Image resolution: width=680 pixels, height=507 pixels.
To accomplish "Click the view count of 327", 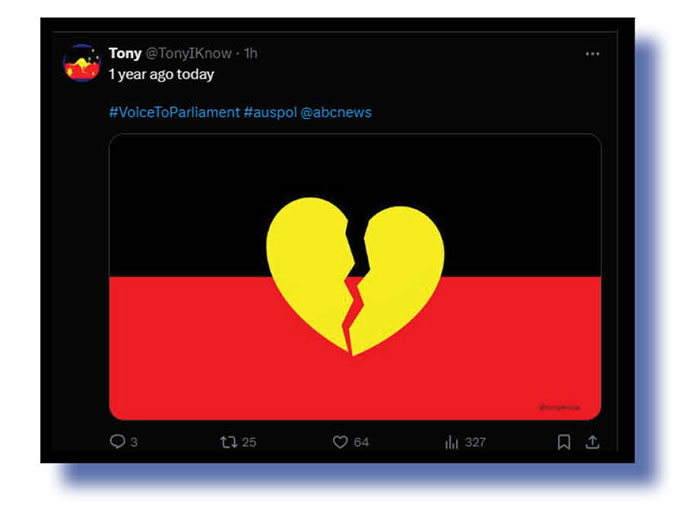I will pyautogui.click(x=475, y=442).
